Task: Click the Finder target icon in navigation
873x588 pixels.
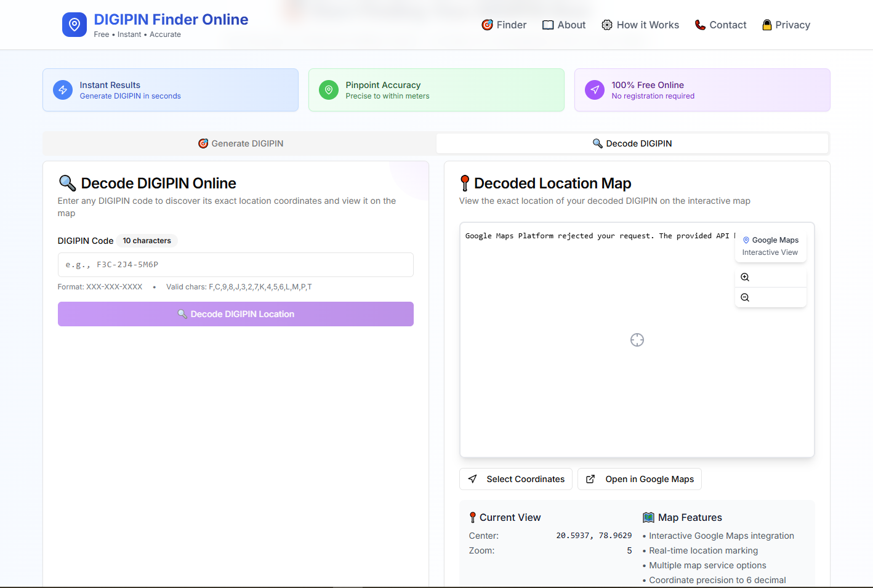Action: pyautogui.click(x=487, y=25)
